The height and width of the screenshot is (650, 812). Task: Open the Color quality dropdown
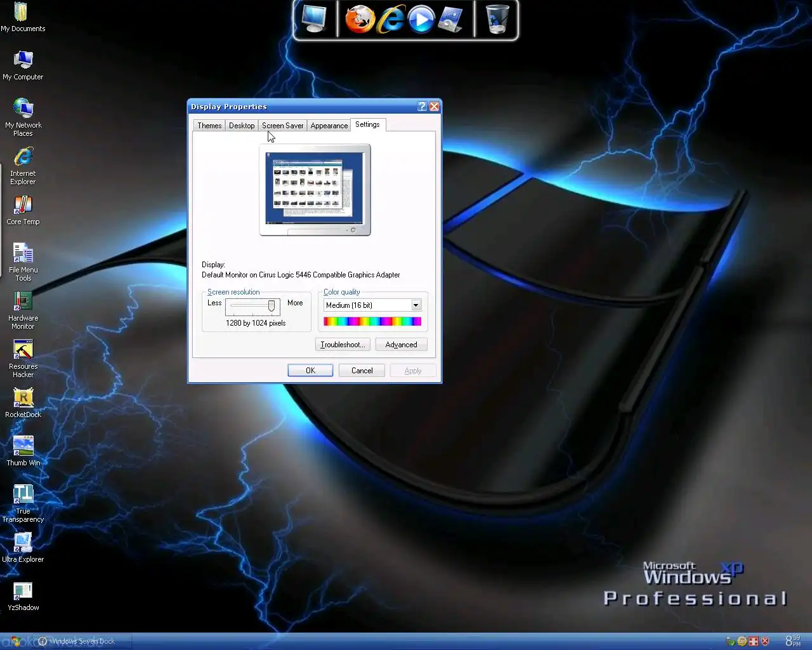(x=372, y=305)
